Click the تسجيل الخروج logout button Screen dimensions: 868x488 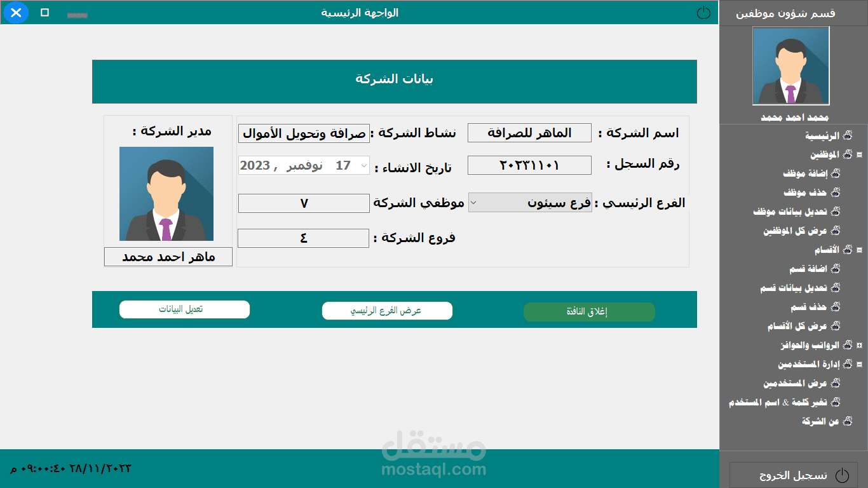coord(794,475)
